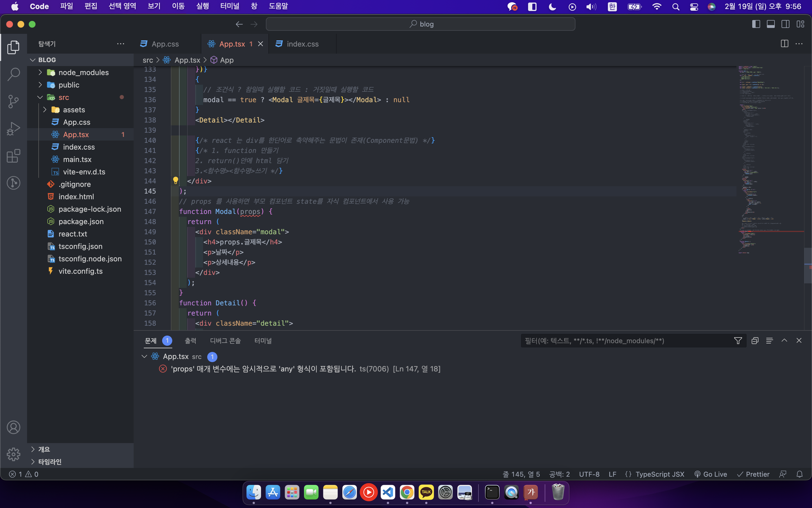
Task: Open Visual Studio Code in the Dock
Action: tap(388, 492)
